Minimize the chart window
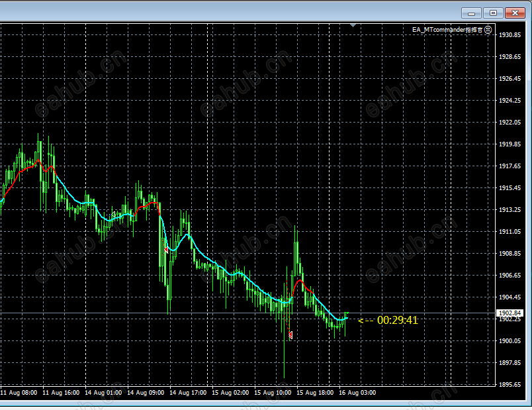The width and height of the screenshot is (532, 410). [471, 13]
